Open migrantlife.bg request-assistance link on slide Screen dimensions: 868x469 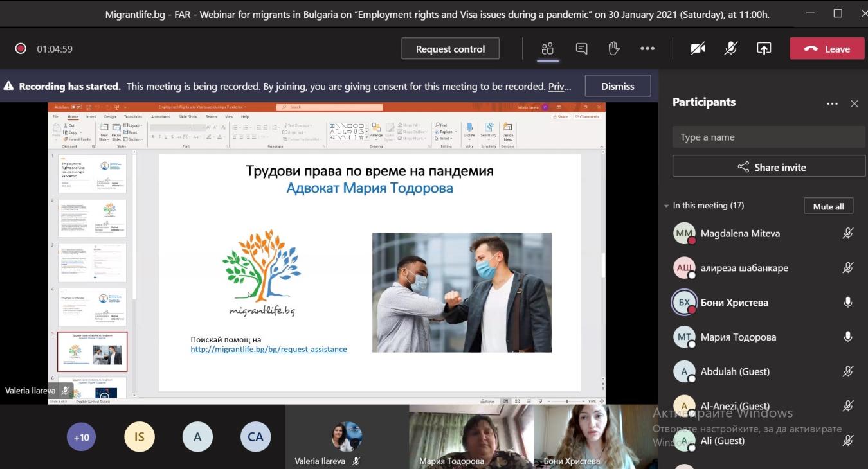point(269,350)
